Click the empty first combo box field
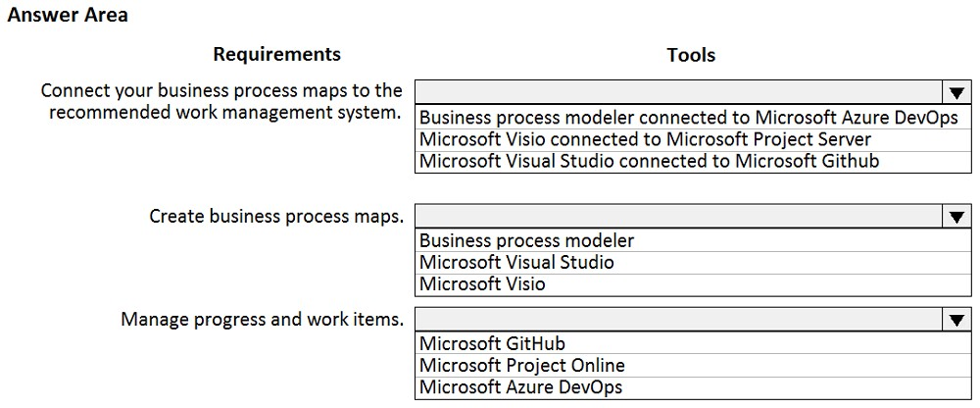 [x=678, y=92]
